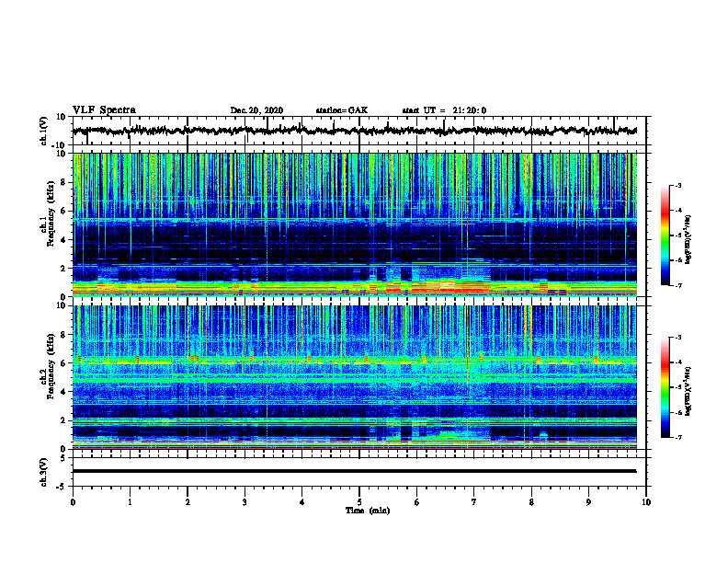The height and width of the screenshot is (563, 728).
Task: Click time axis tick label "9"
Action: pyautogui.click(x=588, y=502)
